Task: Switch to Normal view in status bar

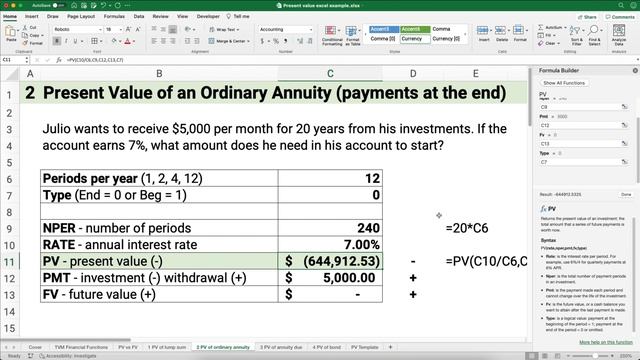Action: pyautogui.click(x=531, y=356)
